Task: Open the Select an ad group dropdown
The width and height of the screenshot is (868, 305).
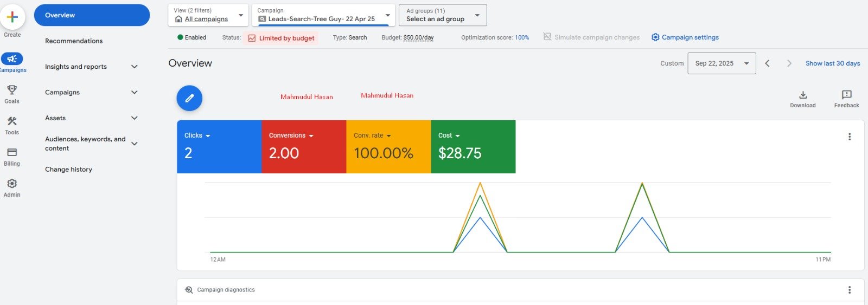Action: pos(443,15)
